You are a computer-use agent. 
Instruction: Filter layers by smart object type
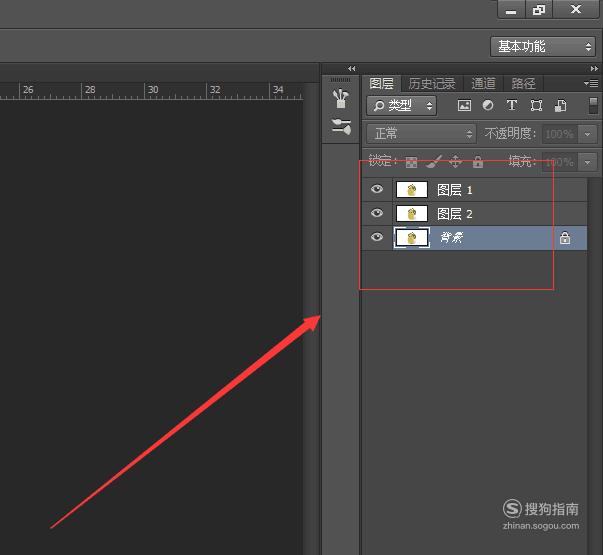click(x=560, y=105)
